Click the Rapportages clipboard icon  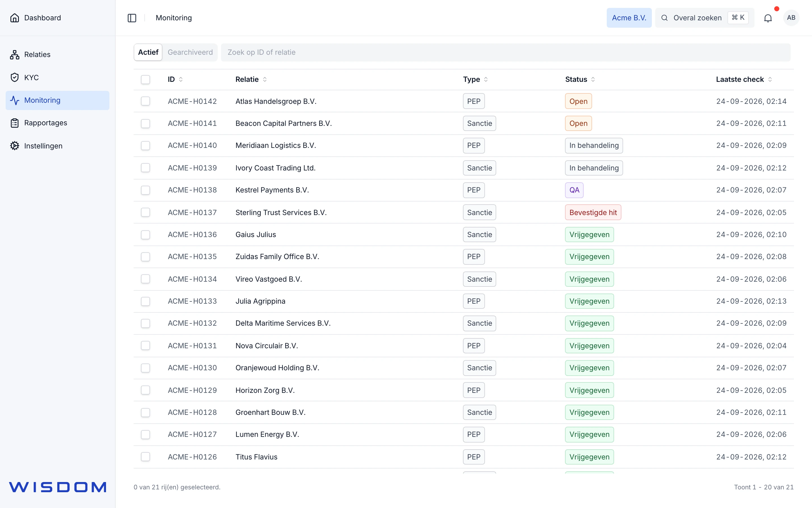tap(14, 123)
